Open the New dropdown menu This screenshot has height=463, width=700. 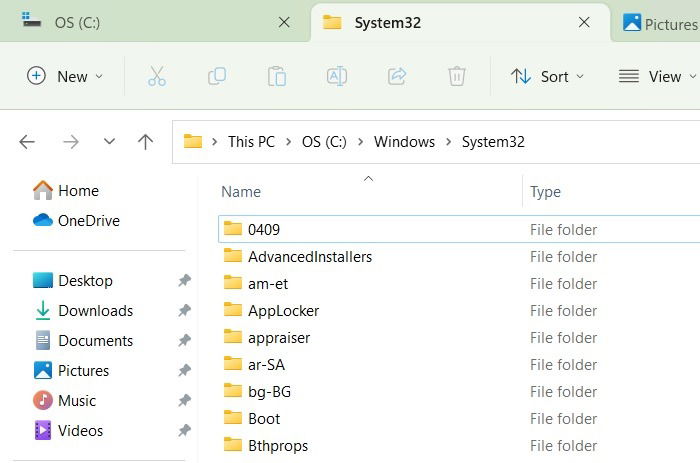point(65,76)
